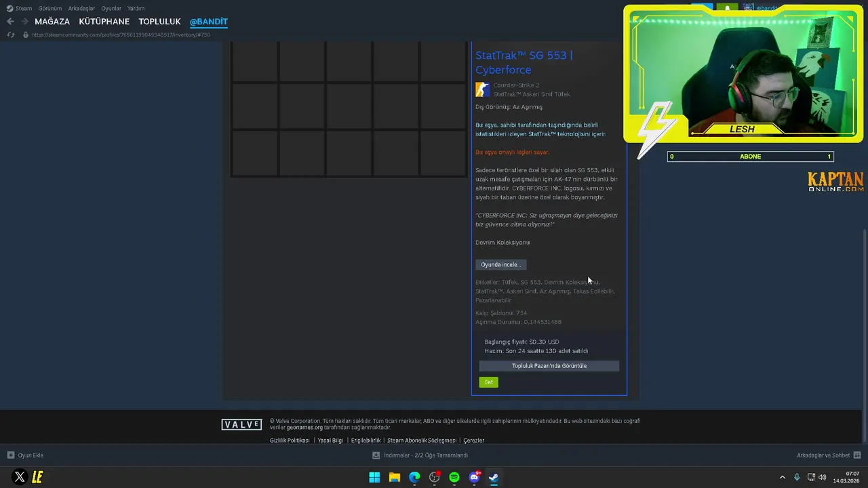
Task: Click the yellow LE icon on the taskbar
Action: (x=37, y=477)
